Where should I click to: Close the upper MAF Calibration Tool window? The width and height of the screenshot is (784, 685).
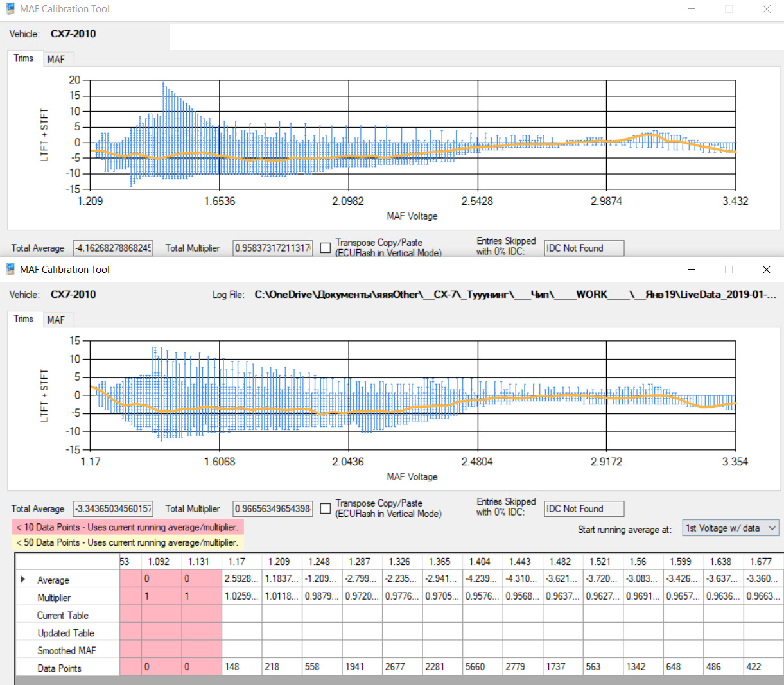click(766, 9)
